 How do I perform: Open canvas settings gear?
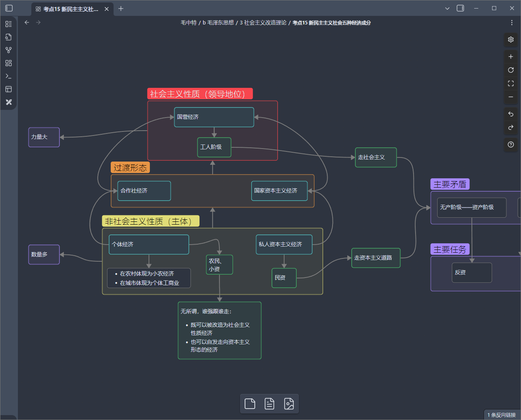[x=511, y=39]
